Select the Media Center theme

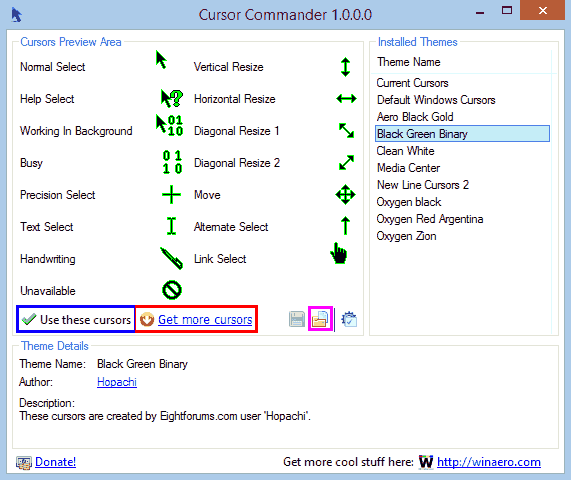tap(462, 168)
